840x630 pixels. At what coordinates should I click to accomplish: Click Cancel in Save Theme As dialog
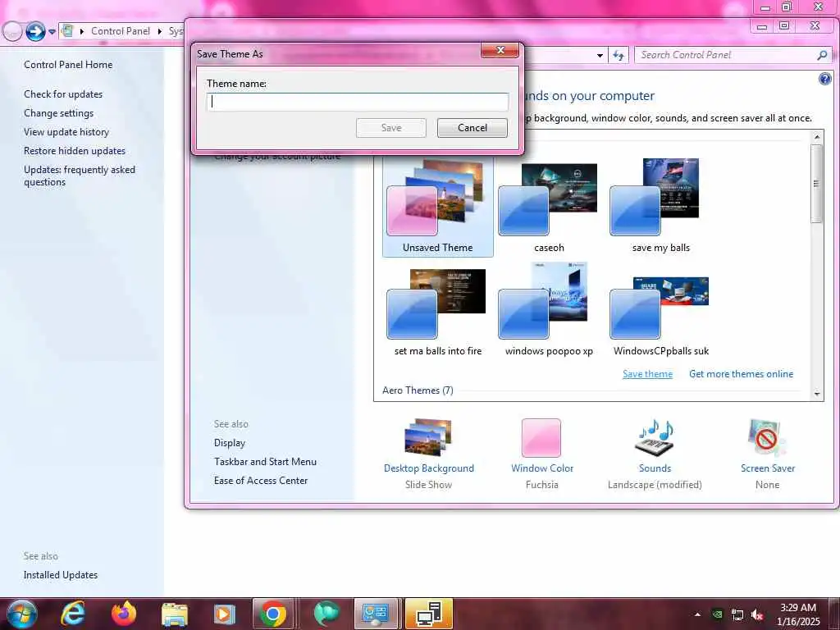click(472, 128)
